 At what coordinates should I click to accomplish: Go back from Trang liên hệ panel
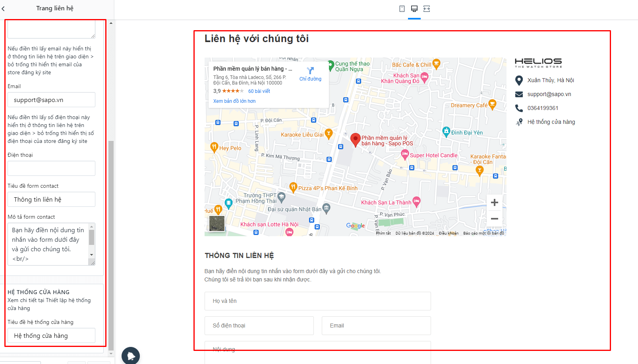(3, 8)
